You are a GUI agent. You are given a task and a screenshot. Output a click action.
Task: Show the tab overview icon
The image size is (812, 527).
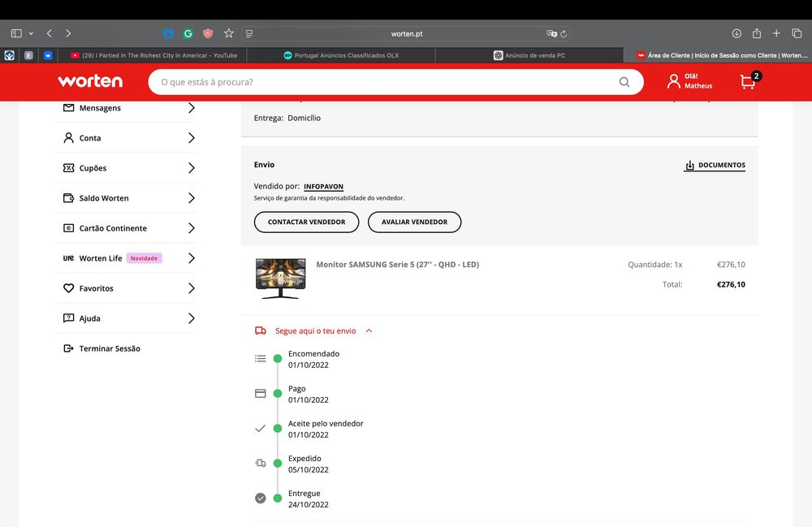coord(797,33)
